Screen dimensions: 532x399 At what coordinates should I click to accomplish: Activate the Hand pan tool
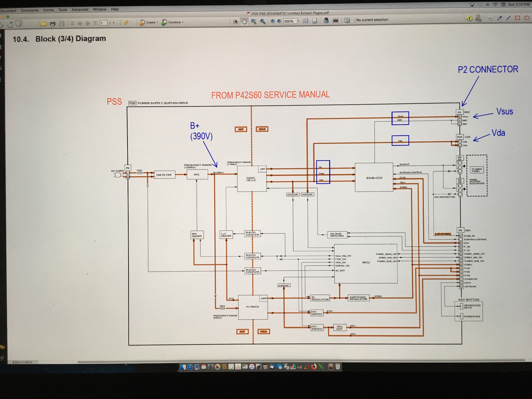point(244,21)
